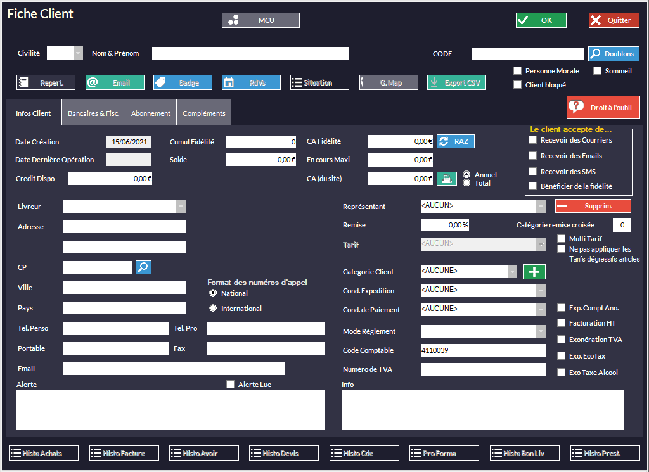Tick the Alerte Lue checkbox
This screenshot has width=649, height=472.
pyautogui.click(x=231, y=384)
